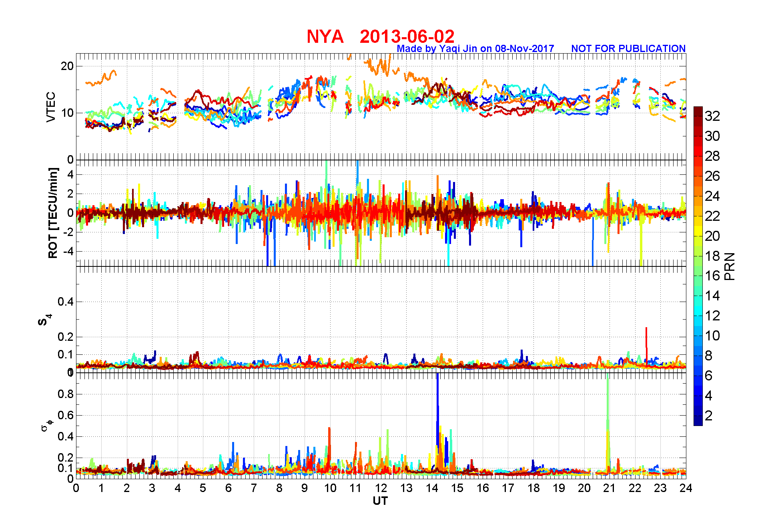The height and width of the screenshot is (532, 762).
Task: Click x-axis tick label 19
Action: coord(559,488)
